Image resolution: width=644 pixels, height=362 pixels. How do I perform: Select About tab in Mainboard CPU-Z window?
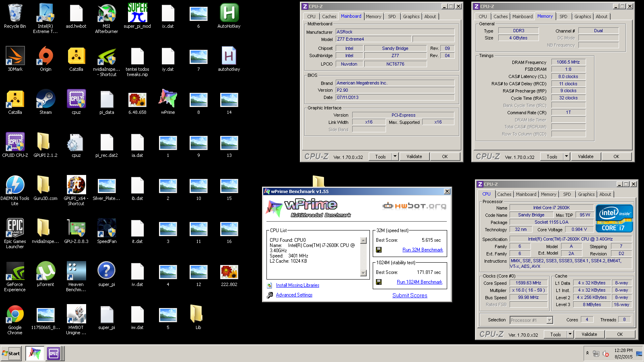tap(430, 16)
